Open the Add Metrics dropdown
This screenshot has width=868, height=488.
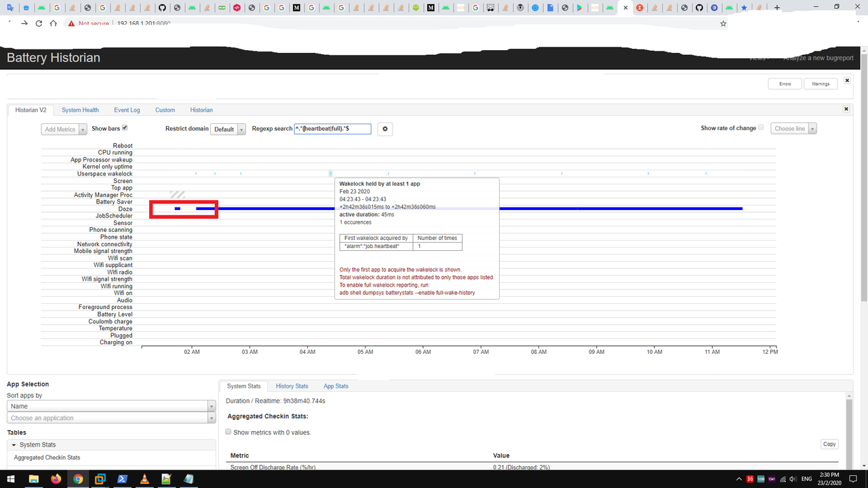point(64,129)
